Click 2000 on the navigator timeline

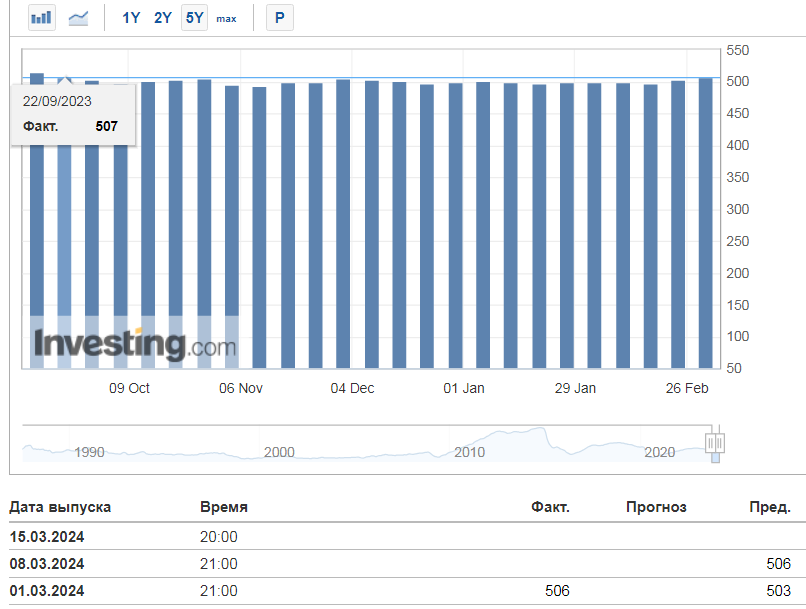279,452
